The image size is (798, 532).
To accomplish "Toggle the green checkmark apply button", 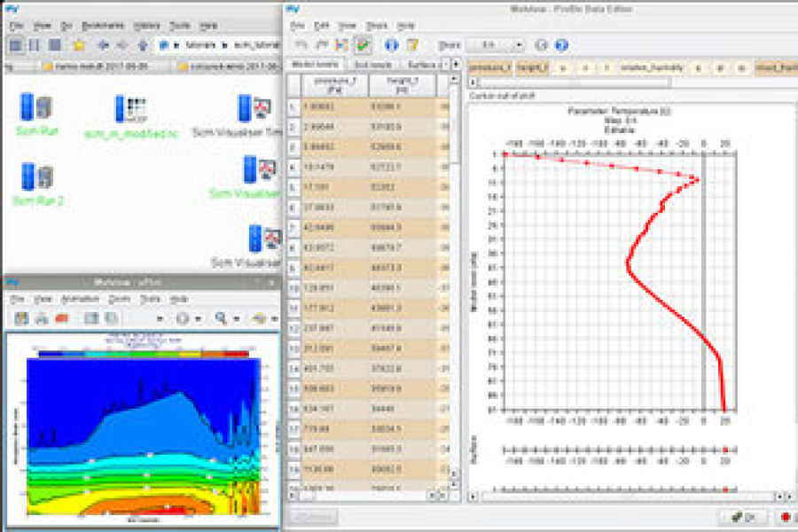I will click(x=363, y=44).
